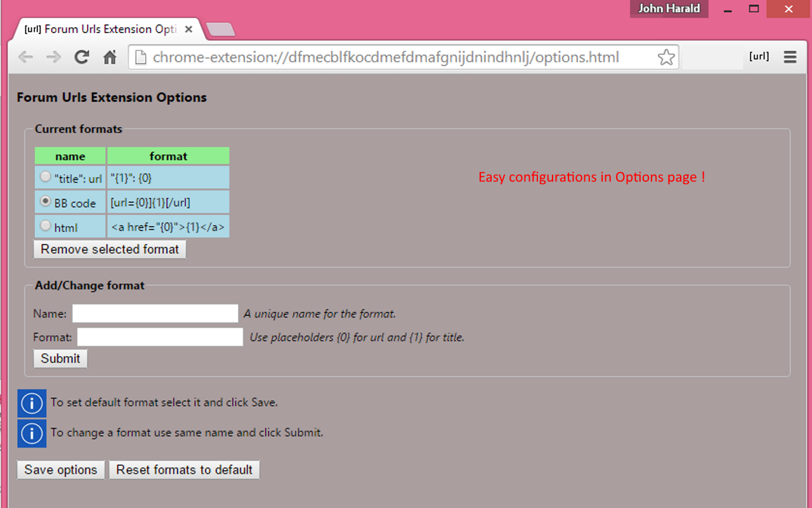Select the "title": url format radio button
812x508 pixels.
pos(45,177)
